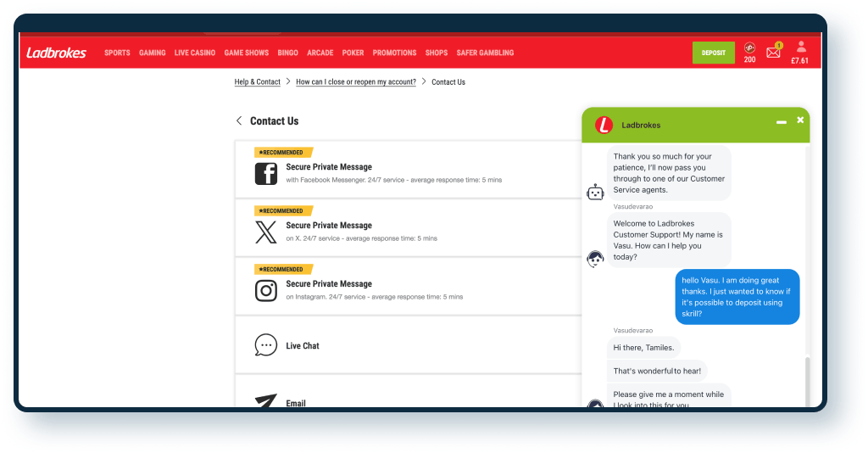Choose Secure Private Message on X

pyautogui.click(x=409, y=227)
